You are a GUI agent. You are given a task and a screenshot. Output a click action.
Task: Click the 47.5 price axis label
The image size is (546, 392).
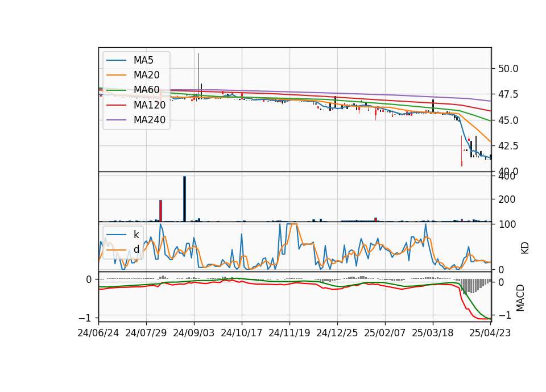508,94
